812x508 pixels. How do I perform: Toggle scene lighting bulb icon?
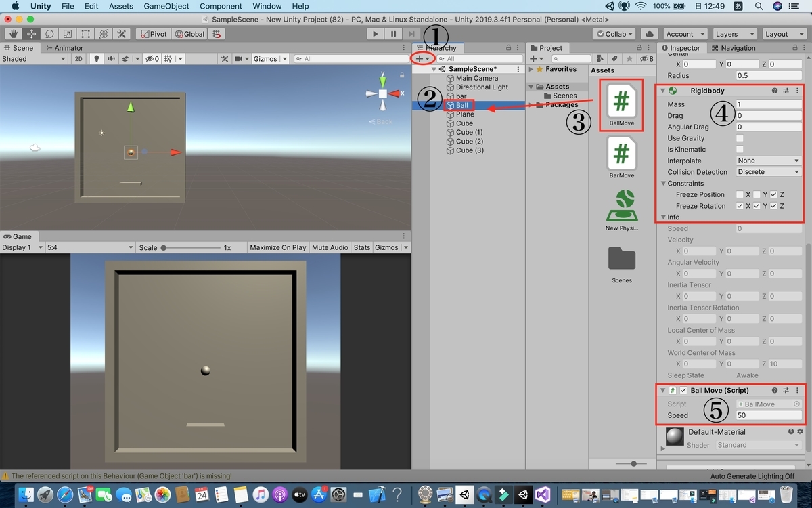(97, 59)
